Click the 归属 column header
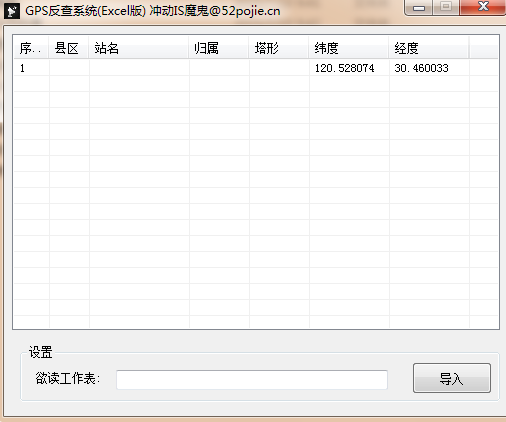Screen dimensions: 506x422 tap(219, 48)
